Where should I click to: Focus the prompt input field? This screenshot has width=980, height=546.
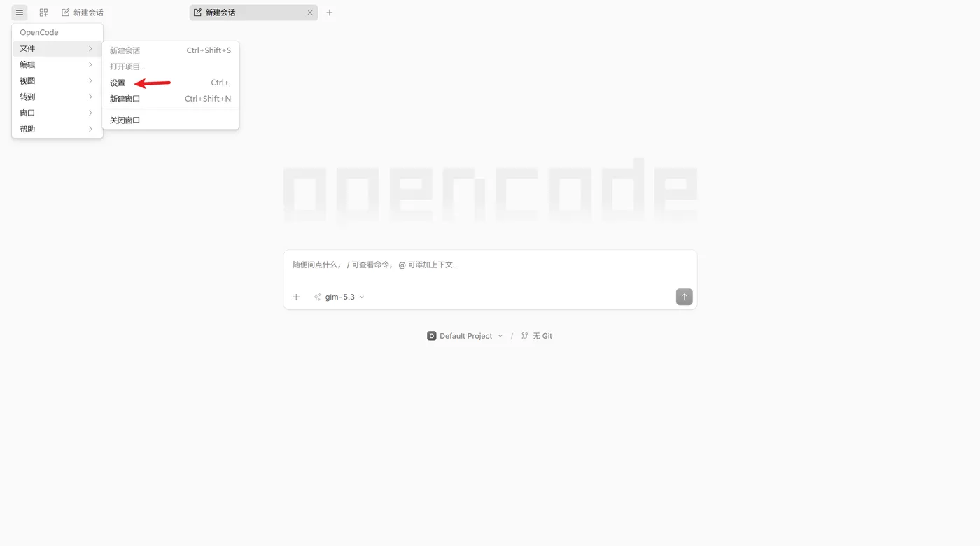click(x=490, y=265)
